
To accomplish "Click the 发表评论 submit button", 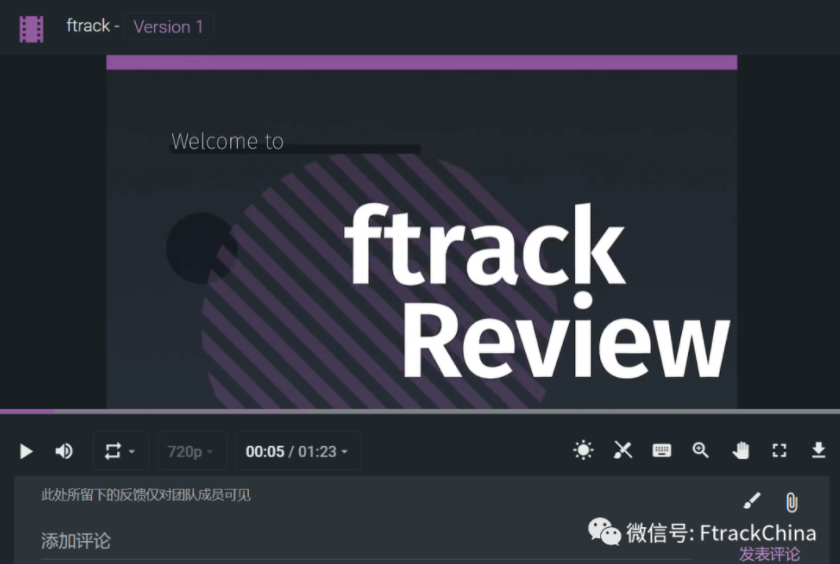I will (769, 554).
